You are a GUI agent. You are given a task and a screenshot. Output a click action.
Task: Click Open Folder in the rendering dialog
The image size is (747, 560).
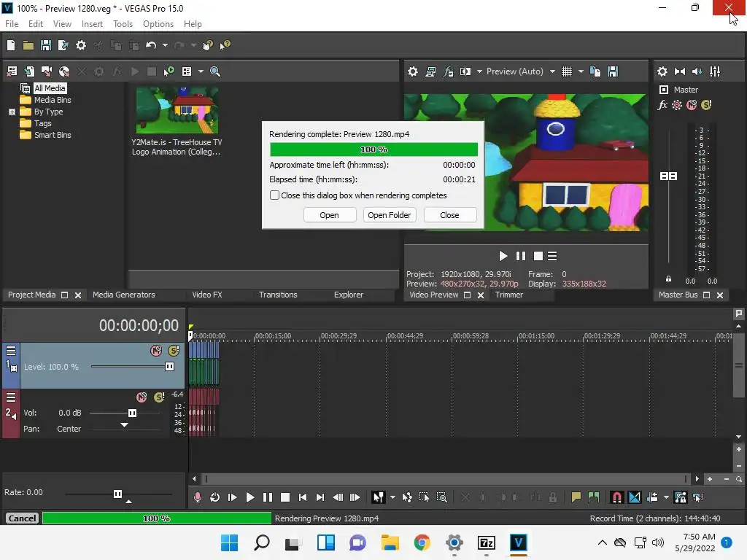(390, 215)
